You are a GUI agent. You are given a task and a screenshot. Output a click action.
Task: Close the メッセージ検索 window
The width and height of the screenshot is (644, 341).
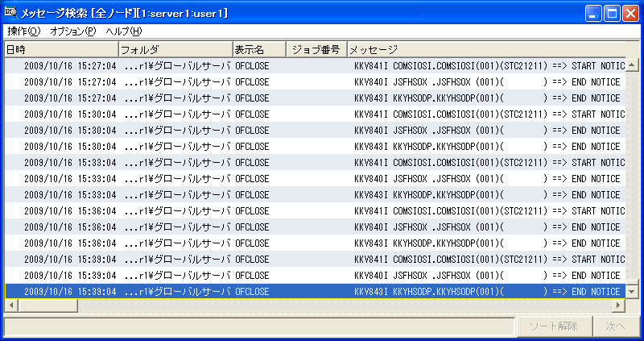630,14
